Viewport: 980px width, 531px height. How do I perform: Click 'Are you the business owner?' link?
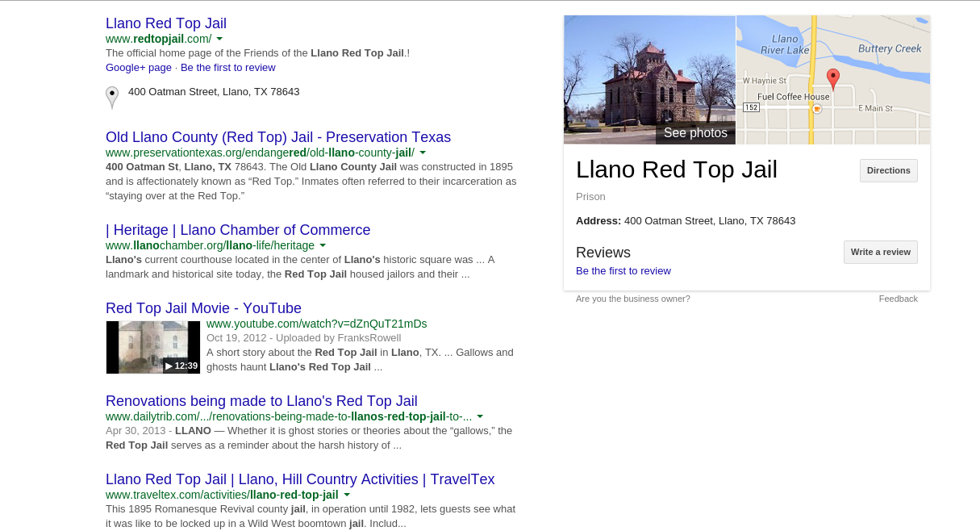pos(633,299)
